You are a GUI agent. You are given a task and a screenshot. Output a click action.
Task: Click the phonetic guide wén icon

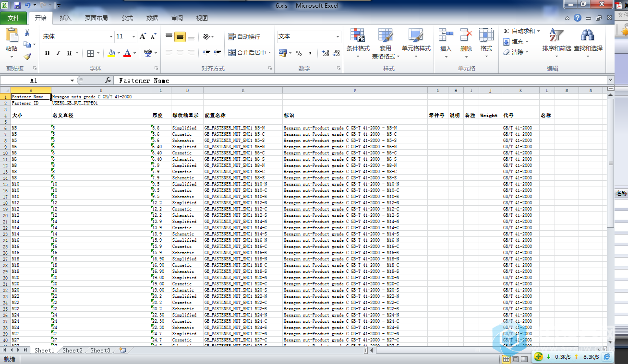coord(147,53)
